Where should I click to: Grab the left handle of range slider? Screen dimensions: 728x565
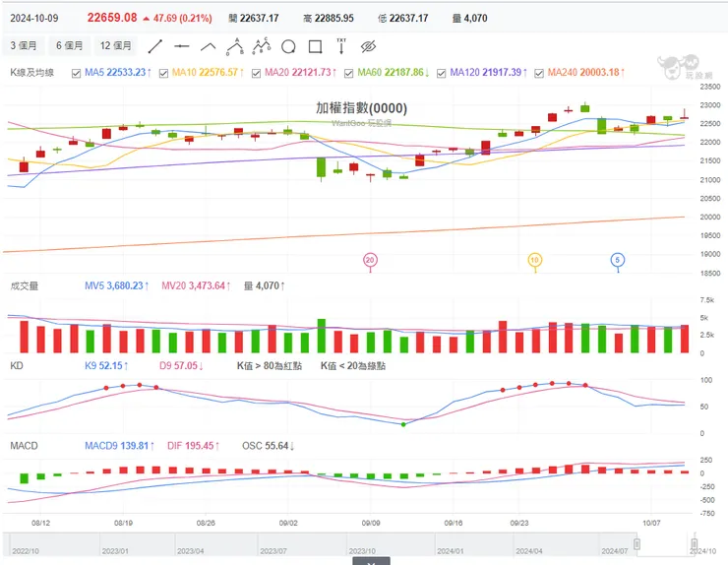637,544
